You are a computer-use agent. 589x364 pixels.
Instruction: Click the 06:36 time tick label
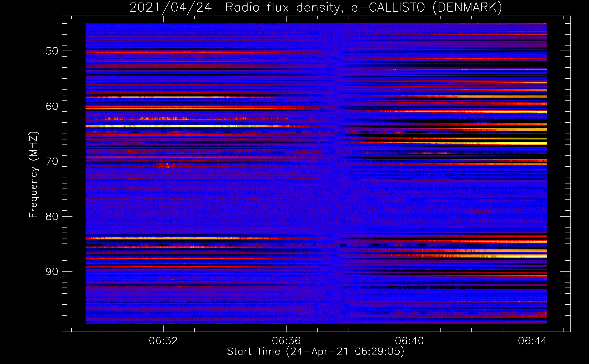(286, 341)
